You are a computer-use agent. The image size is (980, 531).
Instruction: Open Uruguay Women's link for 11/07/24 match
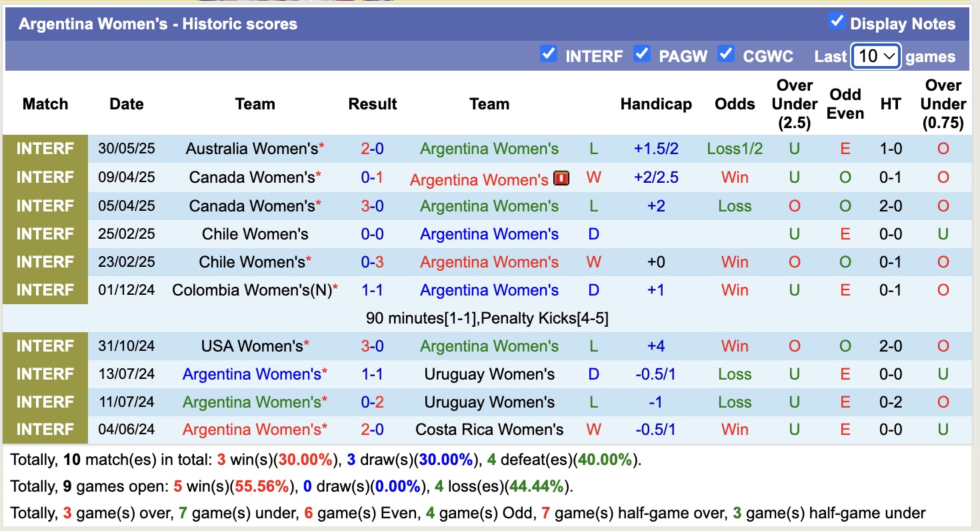489,402
